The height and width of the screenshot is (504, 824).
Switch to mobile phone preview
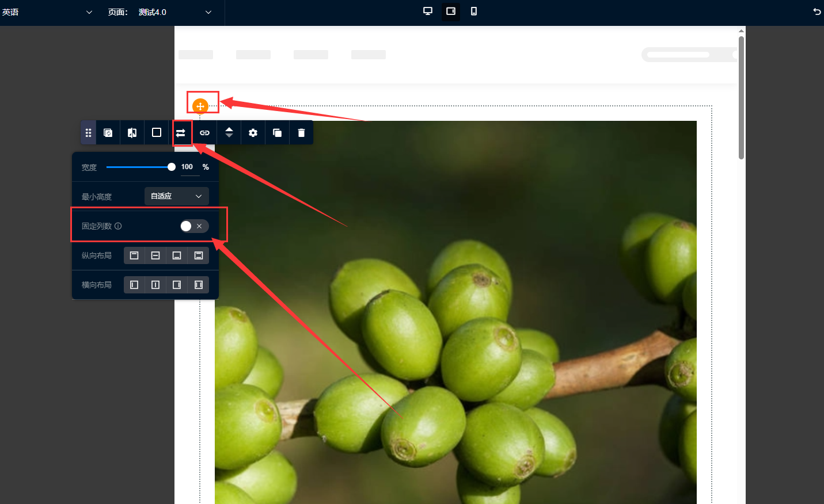click(x=474, y=12)
